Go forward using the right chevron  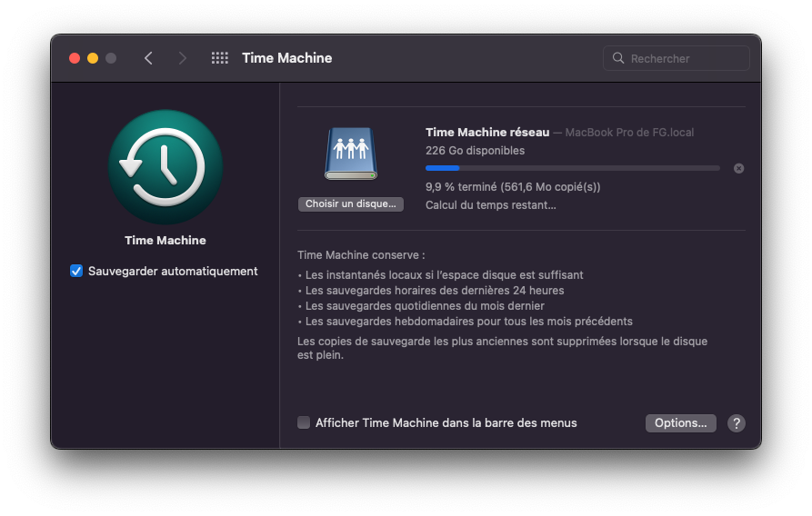point(182,58)
